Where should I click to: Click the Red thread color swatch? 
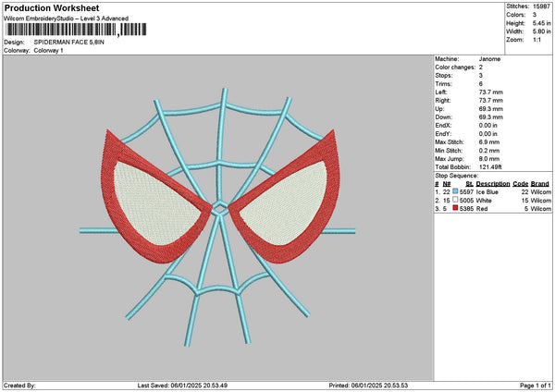(x=455, y=208)
